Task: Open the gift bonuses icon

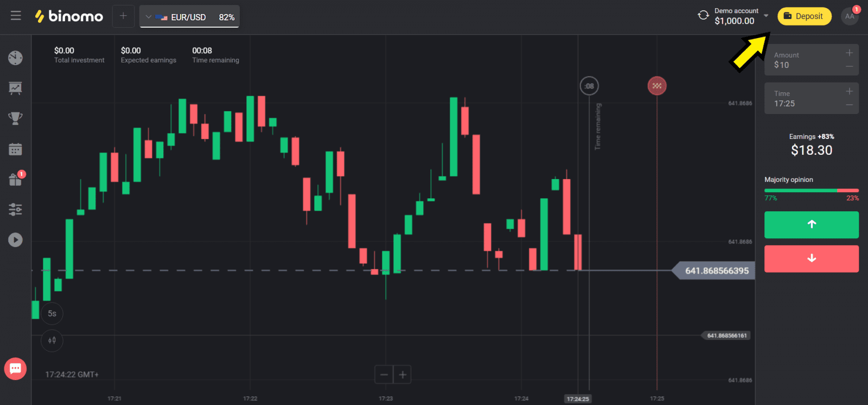Action: 15,180
